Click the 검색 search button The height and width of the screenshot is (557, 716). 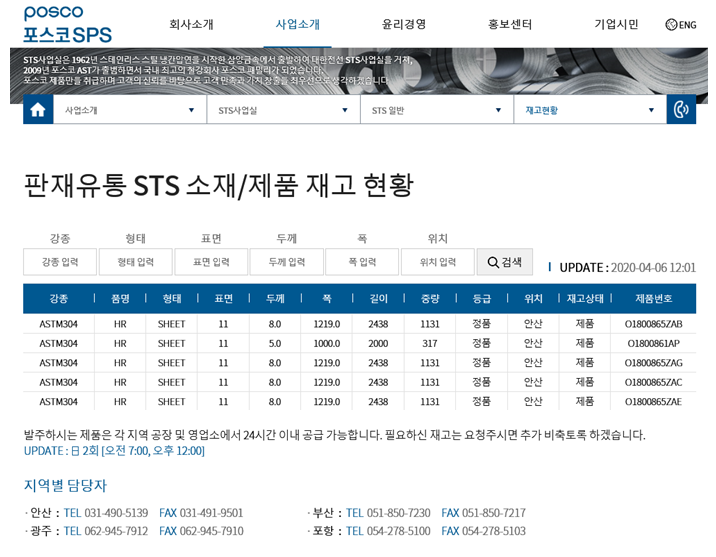(x=505, y=262)
